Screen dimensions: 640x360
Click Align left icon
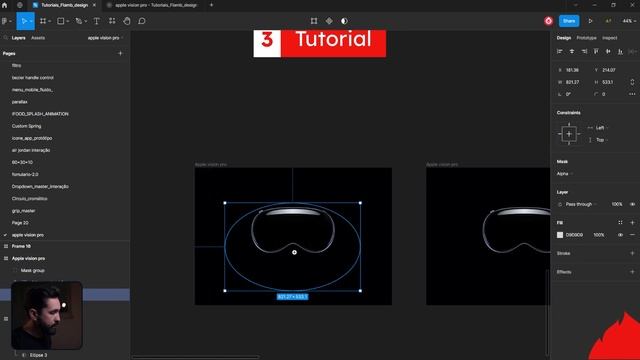point(560,51)
